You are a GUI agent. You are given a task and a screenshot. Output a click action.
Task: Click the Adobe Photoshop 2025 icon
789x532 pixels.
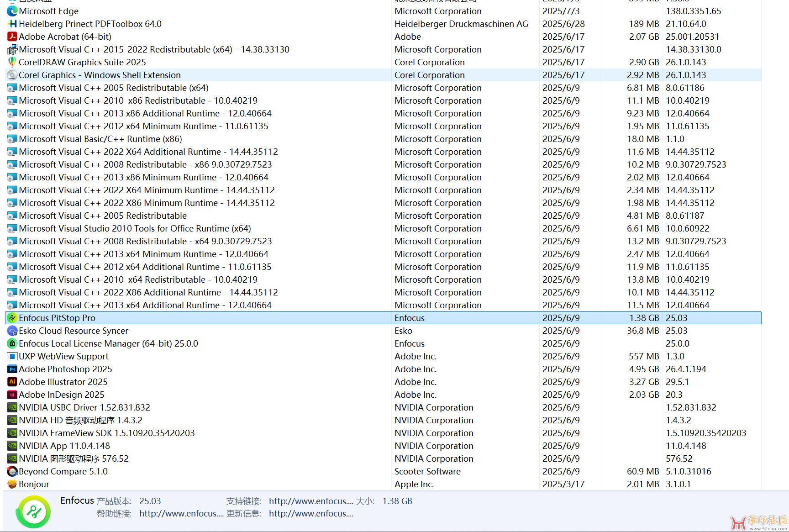[12, 369]
